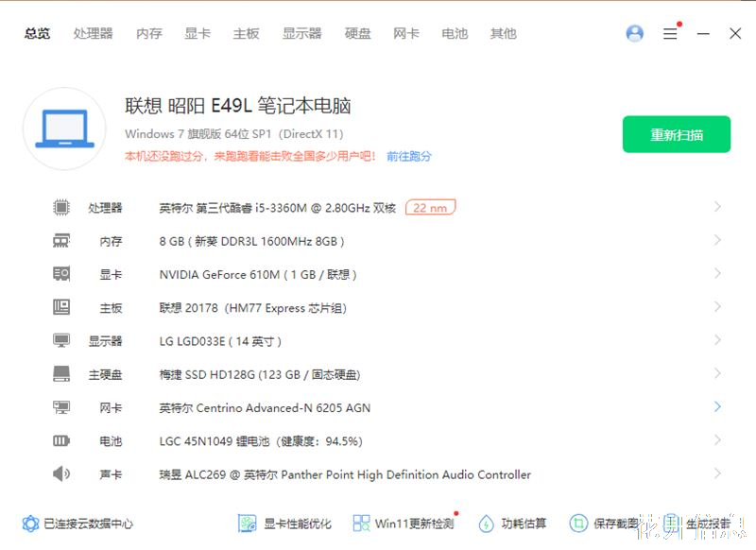Image resolution: width=756 pixels, height=550 pixels.
Task: Expand the 电池 row chevron
Action: coord(717,439)
